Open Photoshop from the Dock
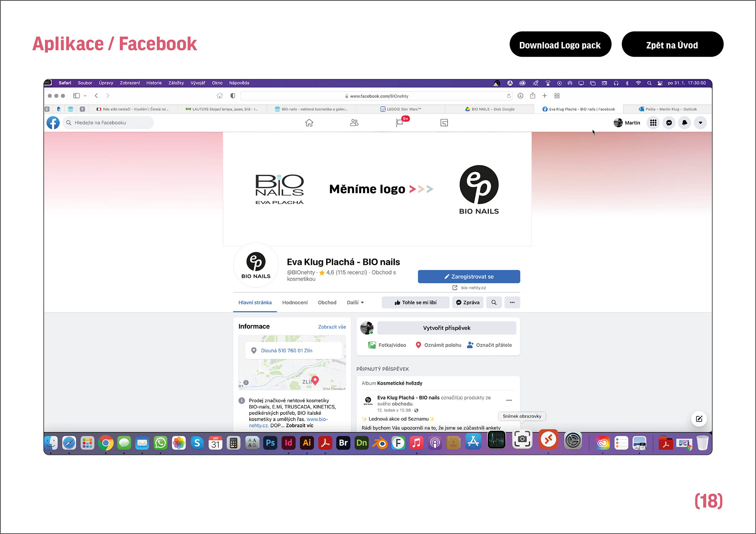Image resolution: width=756 pixels, height=534 pixels. point(270,443)
